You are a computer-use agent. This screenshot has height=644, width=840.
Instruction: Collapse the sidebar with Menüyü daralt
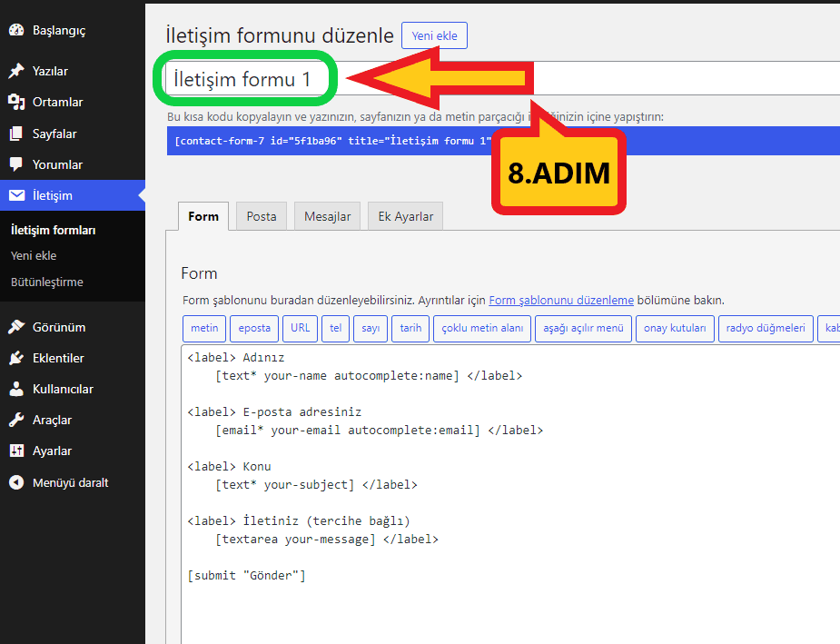pyautogui.click(x=16, y=482)
